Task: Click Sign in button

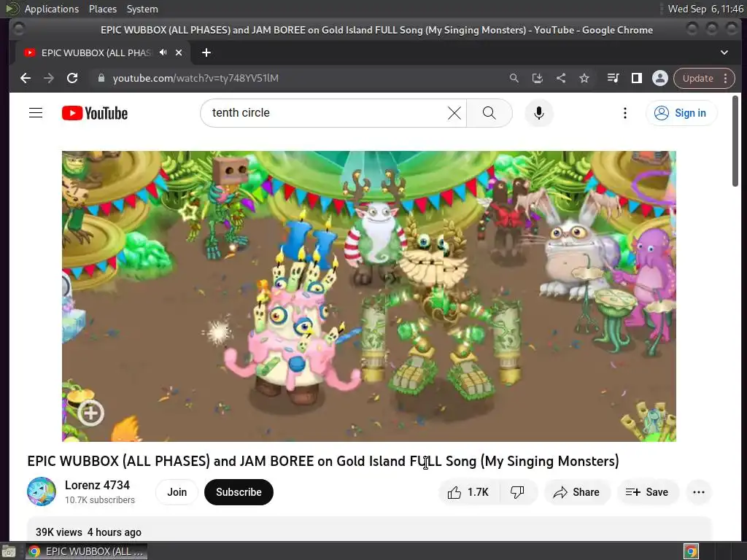Action: coord(681,113)
